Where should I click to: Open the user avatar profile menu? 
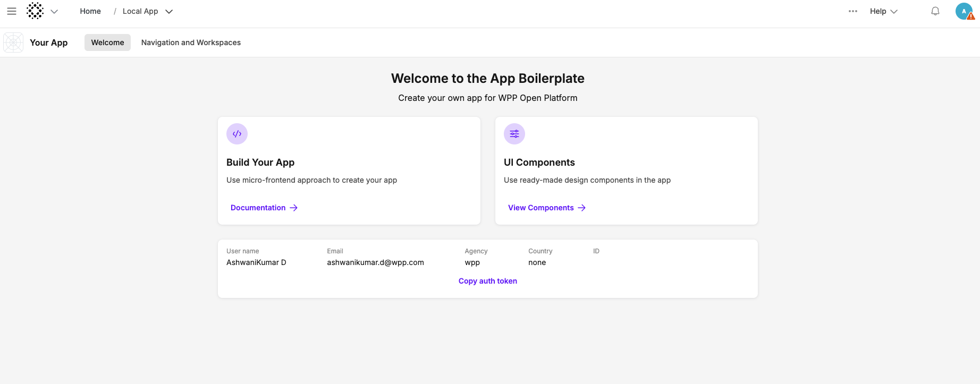tap(964, 11)
